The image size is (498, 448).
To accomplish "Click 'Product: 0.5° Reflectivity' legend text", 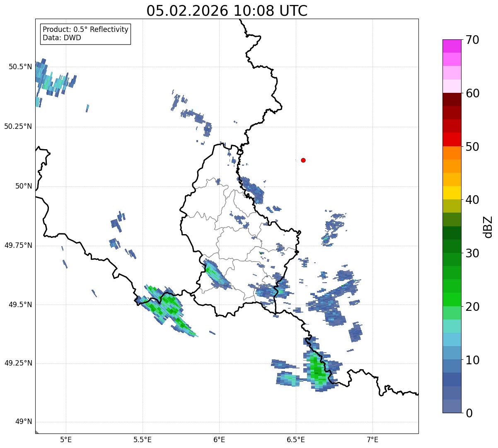I will [x=85, y=29].
